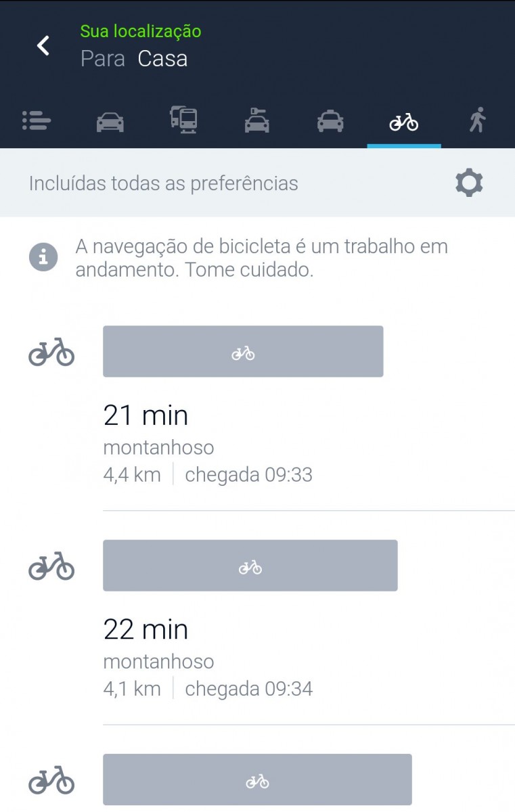The width and height of the screenshot is (515, 812).
Task: Tap the third route's gray bike bar
Action: [257, 780]
